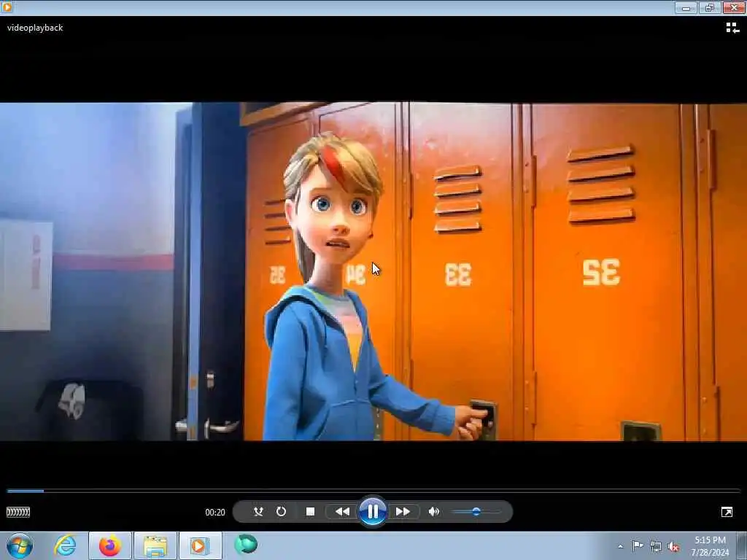Rewind using the previous button
Viewport: 747px width, 560px height.
click(342, 511)
